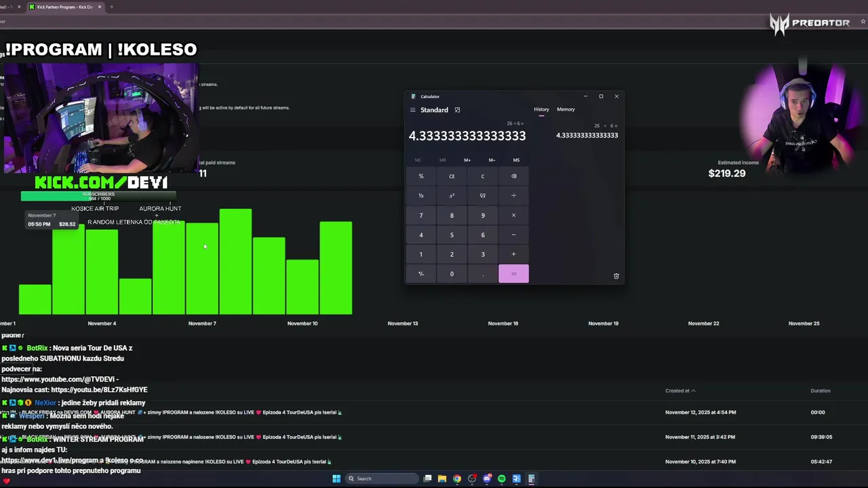868x488 pixels.
Task: Open Calculator from taskbar icon
Action: 532,479
